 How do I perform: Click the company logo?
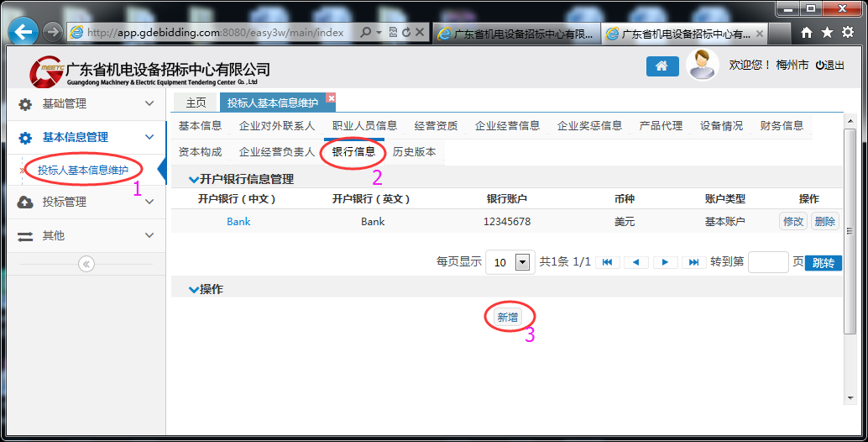150,72
